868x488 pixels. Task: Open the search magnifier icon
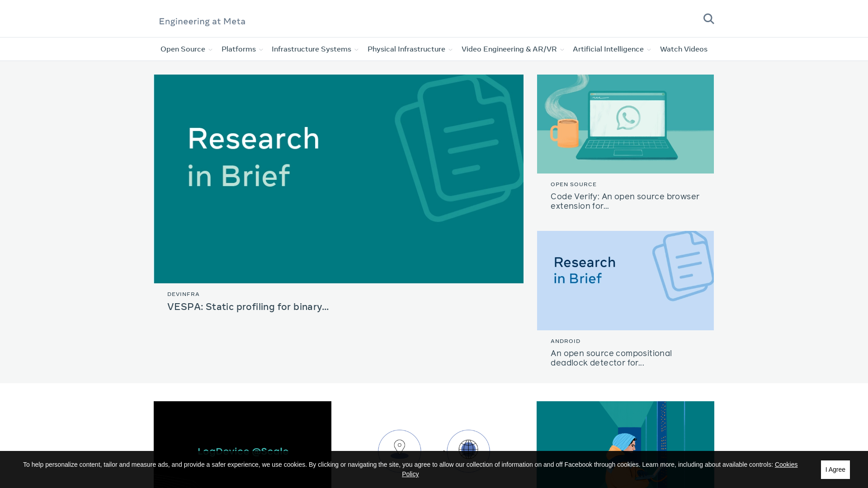[708, 19]
